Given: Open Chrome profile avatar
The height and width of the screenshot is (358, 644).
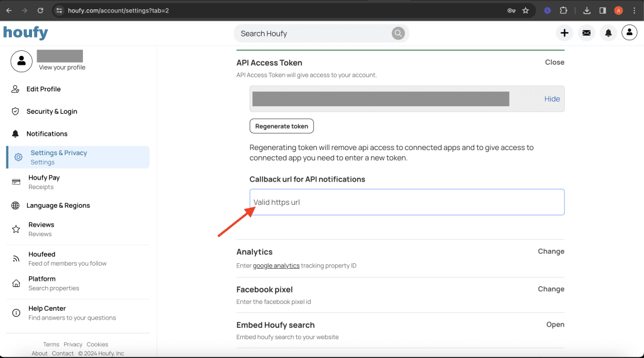Looking at the screenshot, I should pos(619,11).
